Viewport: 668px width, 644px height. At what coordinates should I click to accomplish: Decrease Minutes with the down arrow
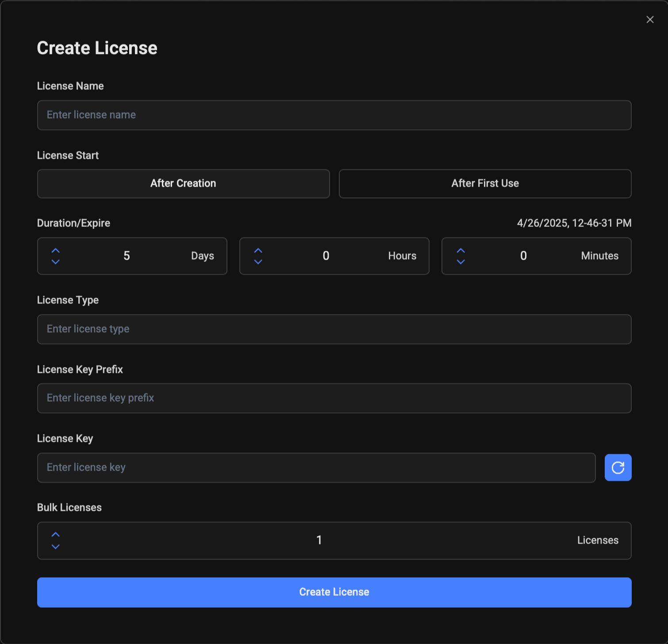[x=460, y=261]
